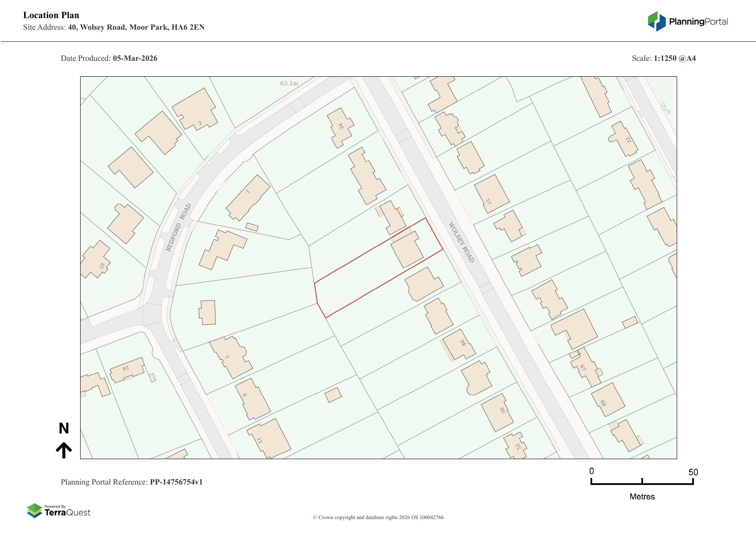Click the Bedford Road street label
The height and width of the screenshot is (535, 756).
[178, 227]
